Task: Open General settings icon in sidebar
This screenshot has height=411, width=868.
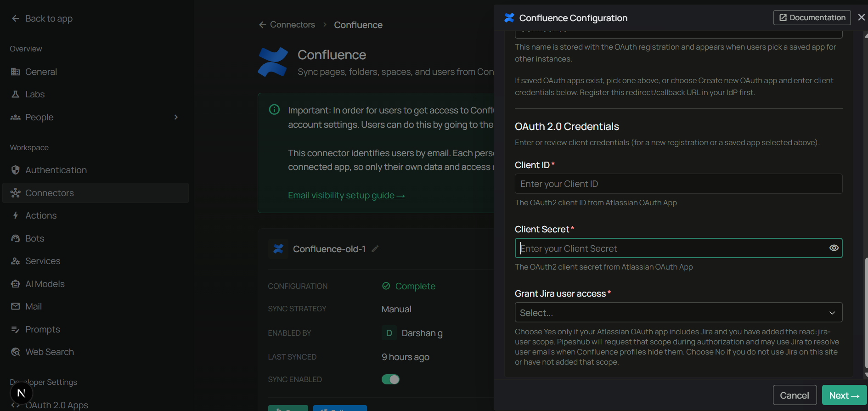Action: click(x=15, y=72)
